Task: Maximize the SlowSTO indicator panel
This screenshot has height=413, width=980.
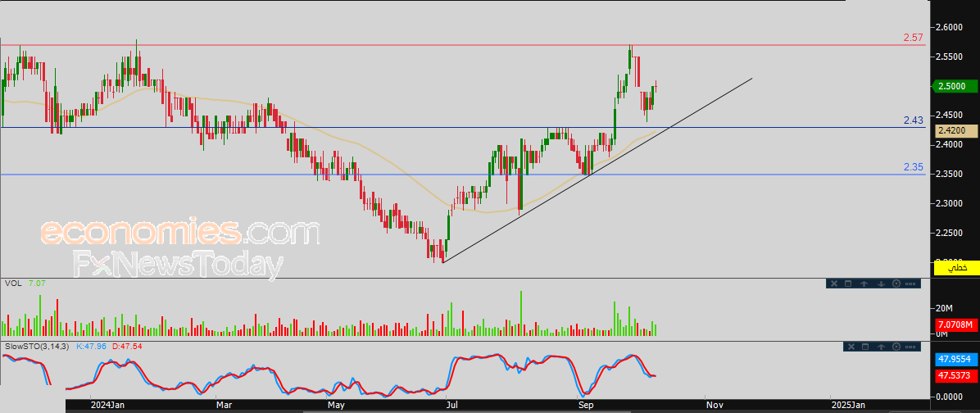Action: pyautogui.click(x=865, y=347)
